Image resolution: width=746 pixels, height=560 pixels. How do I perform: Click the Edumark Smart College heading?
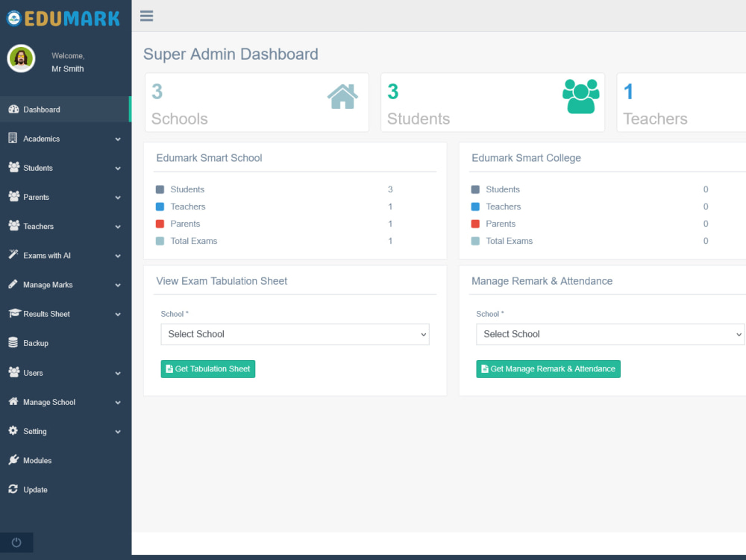526,158
